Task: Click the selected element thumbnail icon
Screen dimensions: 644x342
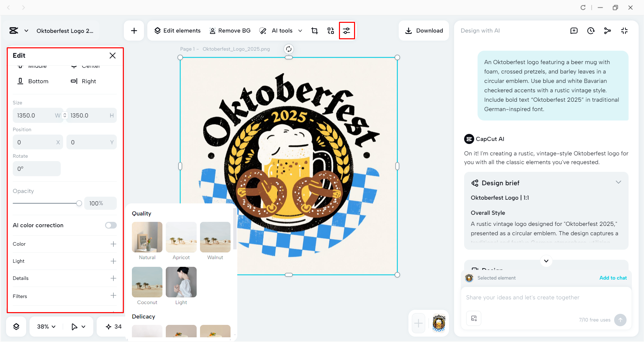Action: [469, 278]
